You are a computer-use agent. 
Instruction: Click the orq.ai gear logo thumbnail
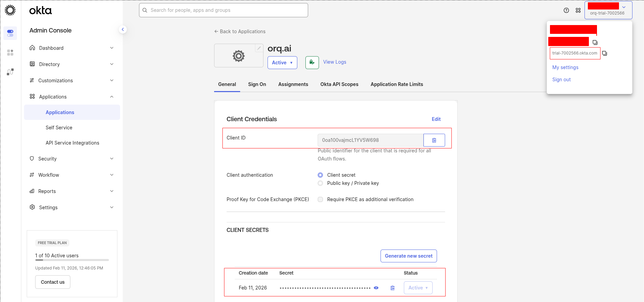point(238,56)
